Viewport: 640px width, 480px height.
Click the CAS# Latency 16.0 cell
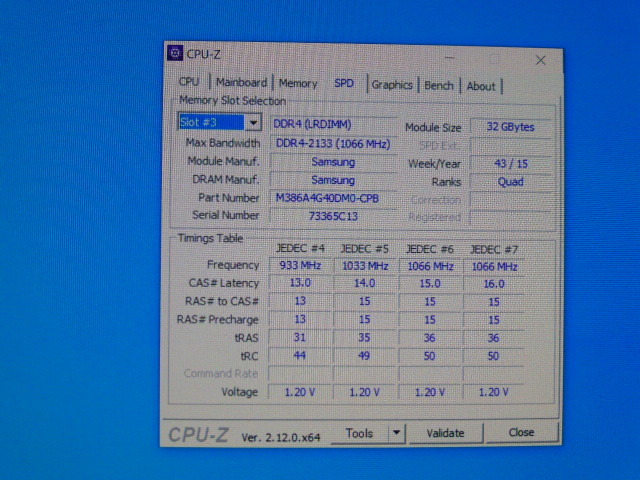[494, 284]
